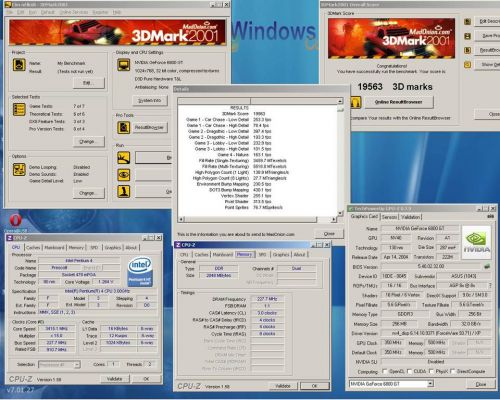Viewport: 500px width, 400px height.
Task: Click the Options settings icon in 3DMark
Action: click(x=19, y=169)
